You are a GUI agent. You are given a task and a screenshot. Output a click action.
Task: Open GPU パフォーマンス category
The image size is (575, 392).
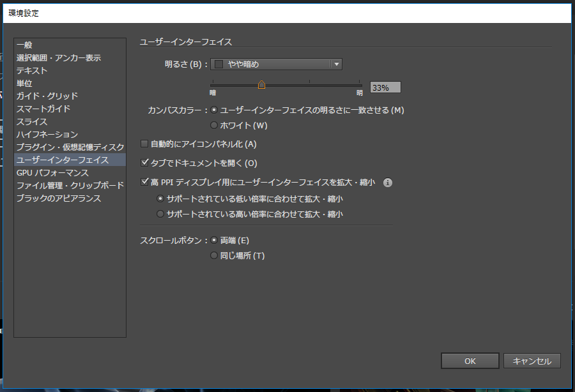pyautogui.click(x=70, y=172)
